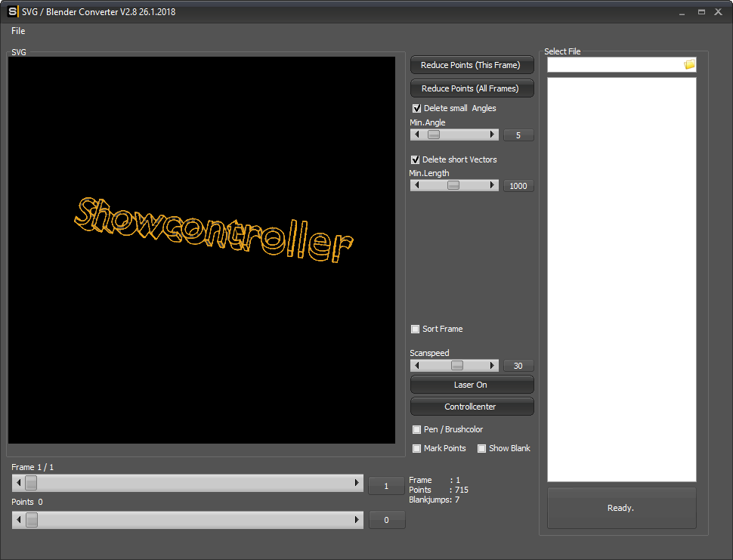This screenshot has height=560, width=733.
Task: Toggle the Show Blank checkbox
Action: (x=481, y=449)
